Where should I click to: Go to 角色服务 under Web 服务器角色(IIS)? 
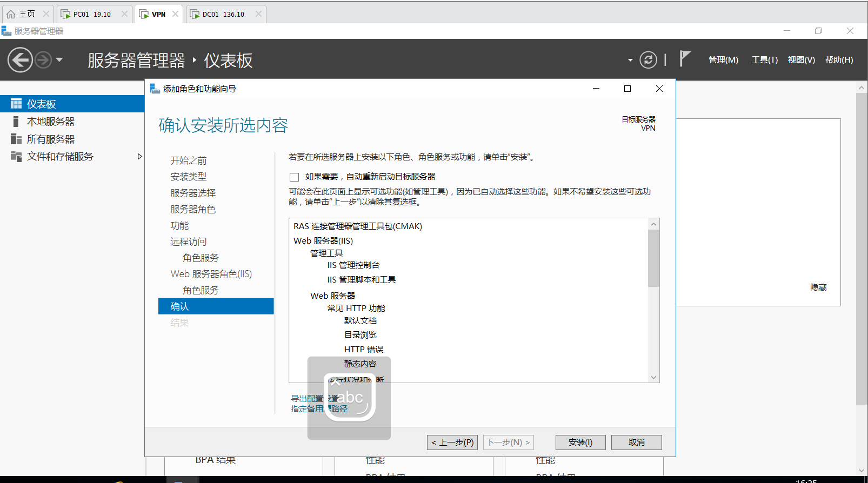click(201, 290)
